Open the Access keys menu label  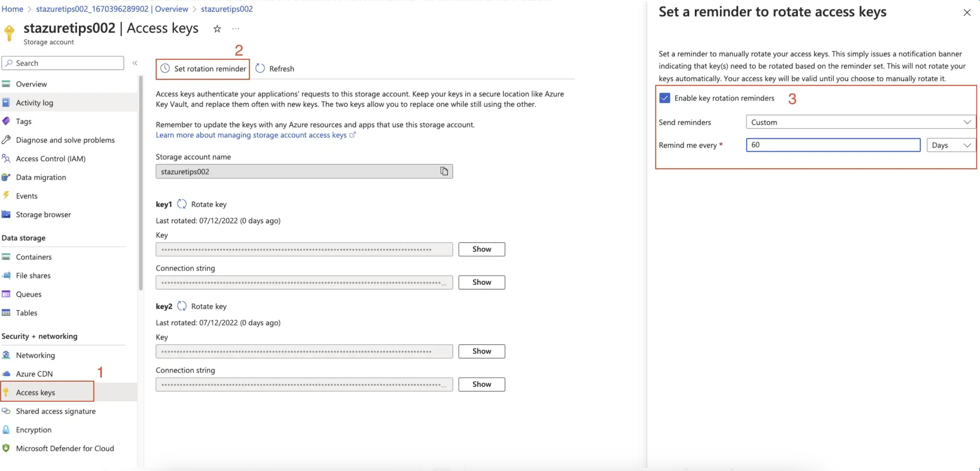tap(35, 392)
